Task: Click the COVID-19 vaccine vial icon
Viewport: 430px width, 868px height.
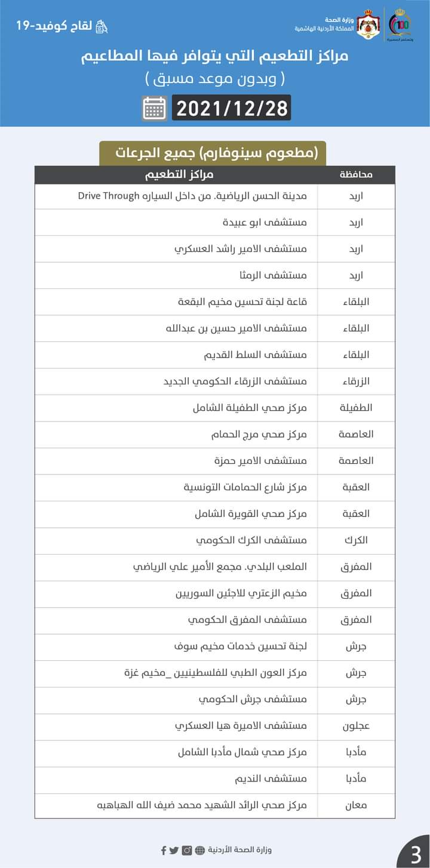Action: [x=102, y=27]
